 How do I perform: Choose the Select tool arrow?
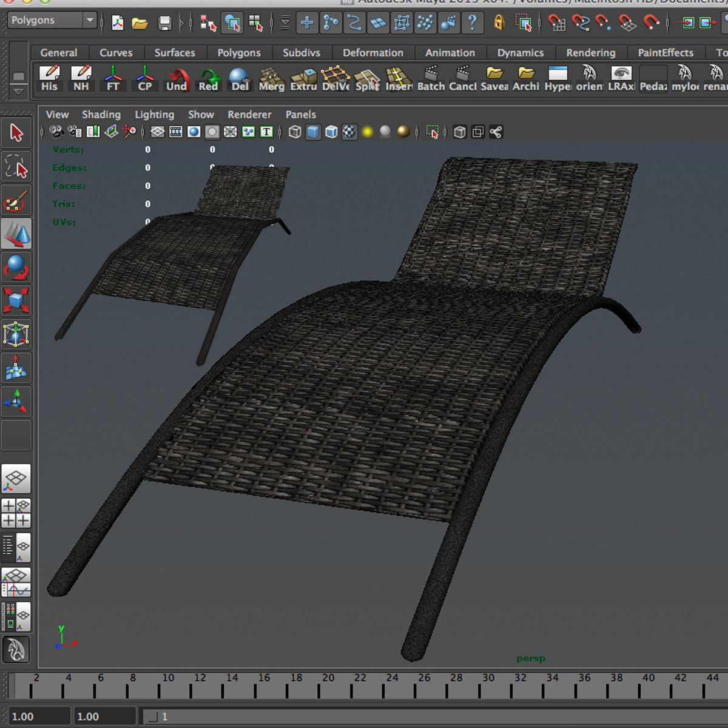click(16, 133)
